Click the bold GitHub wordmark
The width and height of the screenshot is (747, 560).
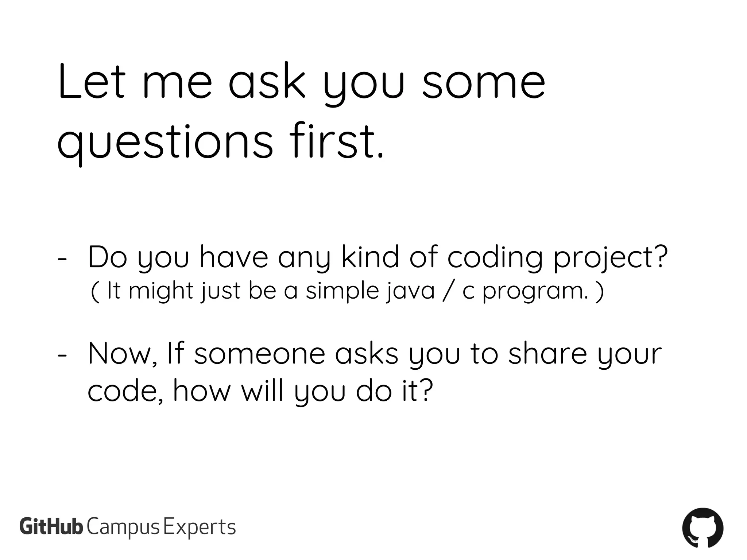coord(51,527)
